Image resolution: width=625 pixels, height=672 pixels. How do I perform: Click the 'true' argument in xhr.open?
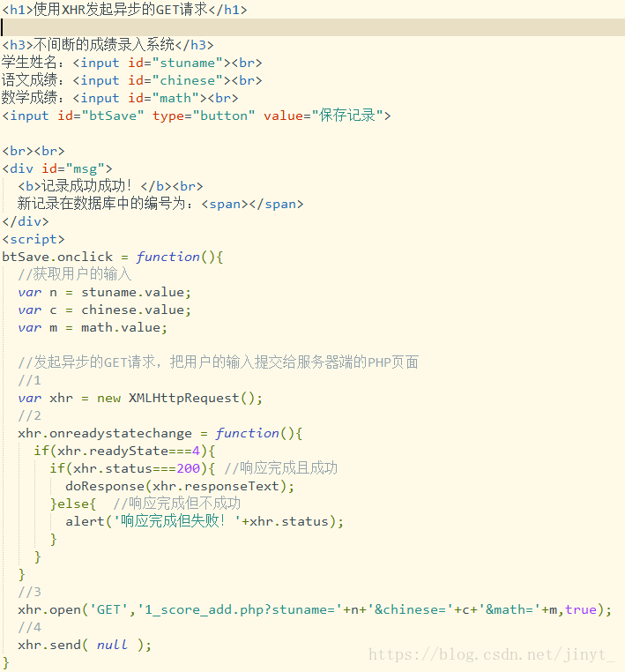pyautogui.click(x=581, y=609)
